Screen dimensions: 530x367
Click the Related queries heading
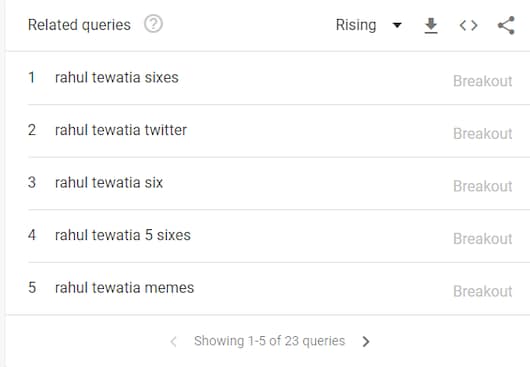point(79,25)
